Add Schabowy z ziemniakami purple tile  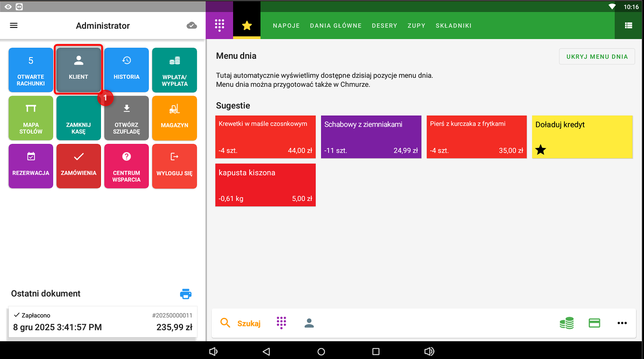pos(371,137)
